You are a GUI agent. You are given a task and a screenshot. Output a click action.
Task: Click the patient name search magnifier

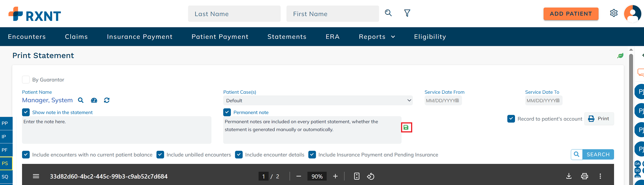[x=81, y=100]
